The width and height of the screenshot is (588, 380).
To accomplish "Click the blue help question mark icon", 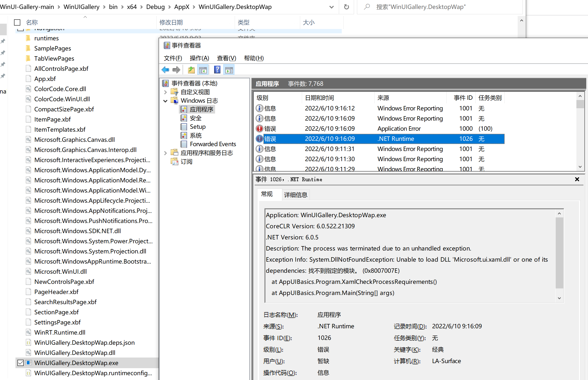I will (x=217, y=70).
